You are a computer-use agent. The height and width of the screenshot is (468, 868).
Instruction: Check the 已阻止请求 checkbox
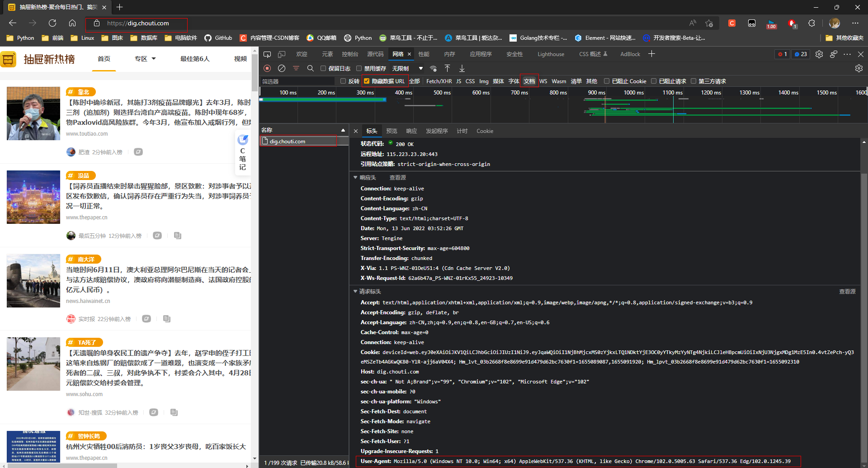coord(654,81)
